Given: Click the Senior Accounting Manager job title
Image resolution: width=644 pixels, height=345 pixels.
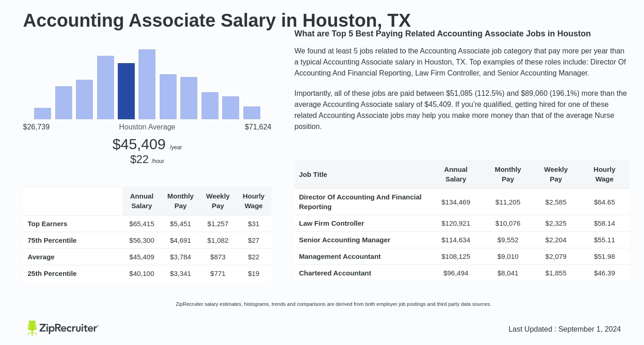Looking at the screenshot, I should [345, 240].
